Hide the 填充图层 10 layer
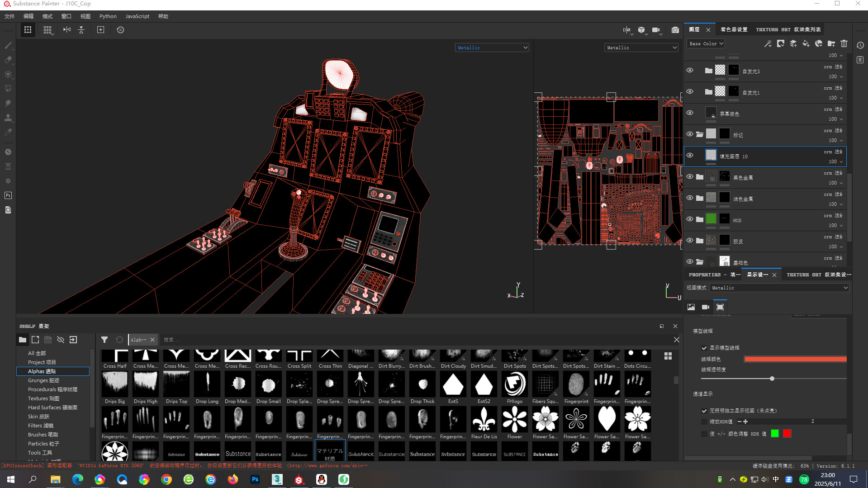Screen dimensions: 868x488 pos(690,155)
